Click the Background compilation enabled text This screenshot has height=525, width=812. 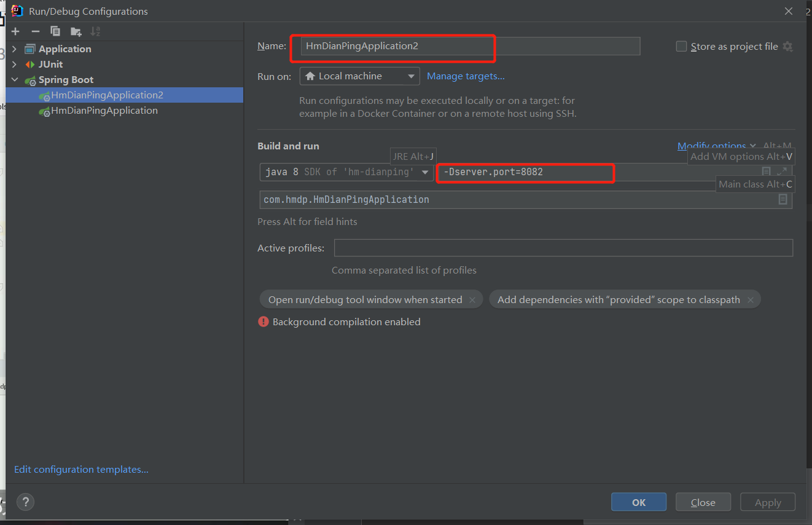point(346,322)
